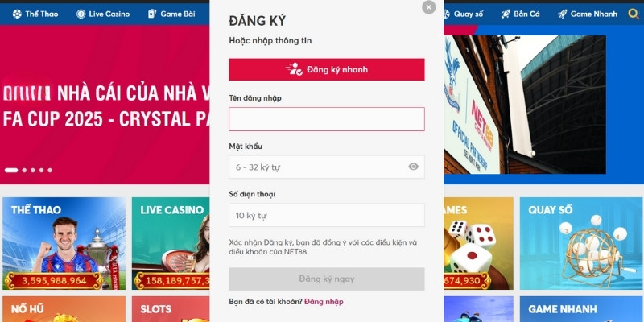This screenshot has height=322, width=644.
Task: Click the Đăng ký ngay button
Action: [x=327, y=279]
